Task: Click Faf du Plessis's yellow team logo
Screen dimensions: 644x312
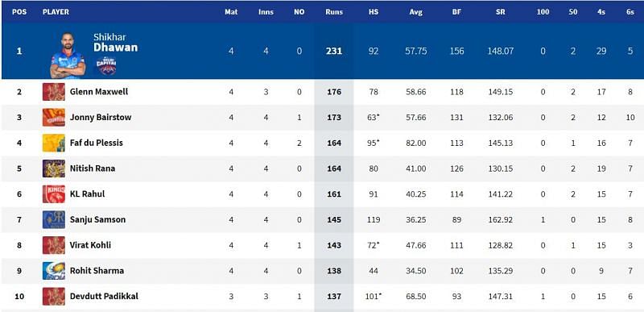Action: coord(54,143)
